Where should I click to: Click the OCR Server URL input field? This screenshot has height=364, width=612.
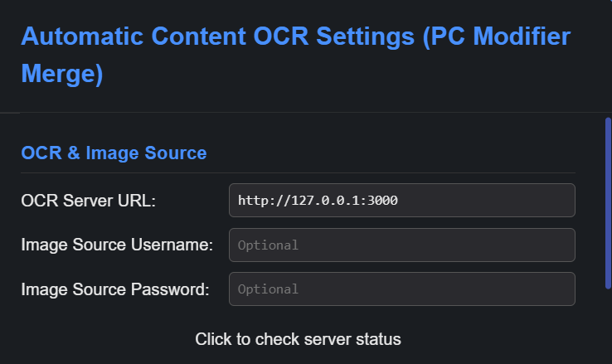[401, 201]
